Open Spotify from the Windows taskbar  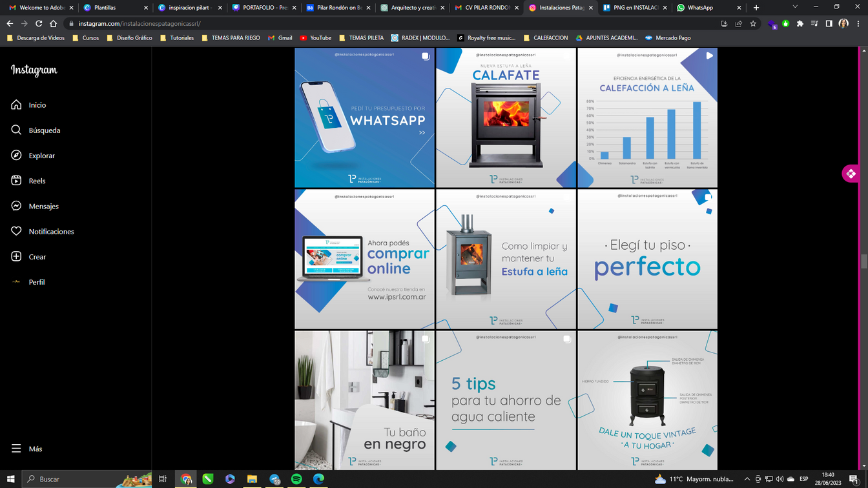coord(296,479)
